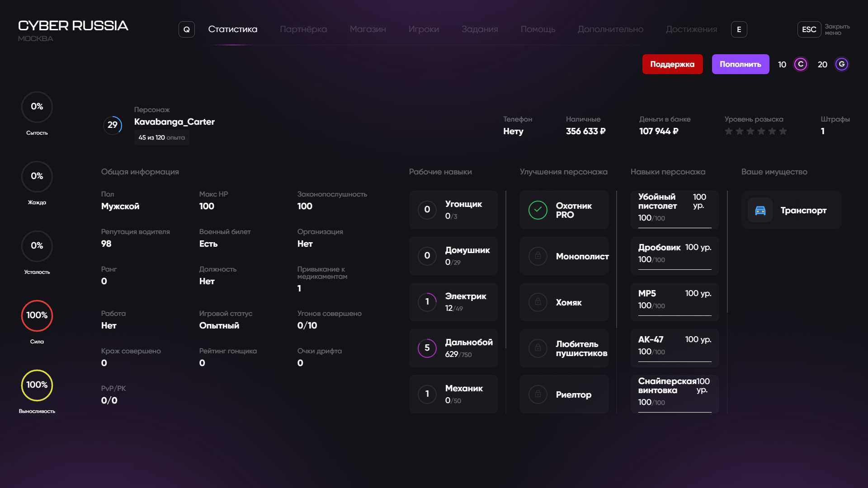Click the blue car Transport icon
Image resolution: width=868 pixels, height=488 pixels.
click(760, 210)
